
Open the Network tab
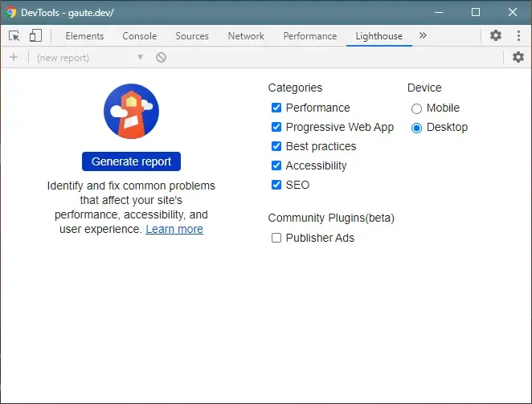(246, 36)
